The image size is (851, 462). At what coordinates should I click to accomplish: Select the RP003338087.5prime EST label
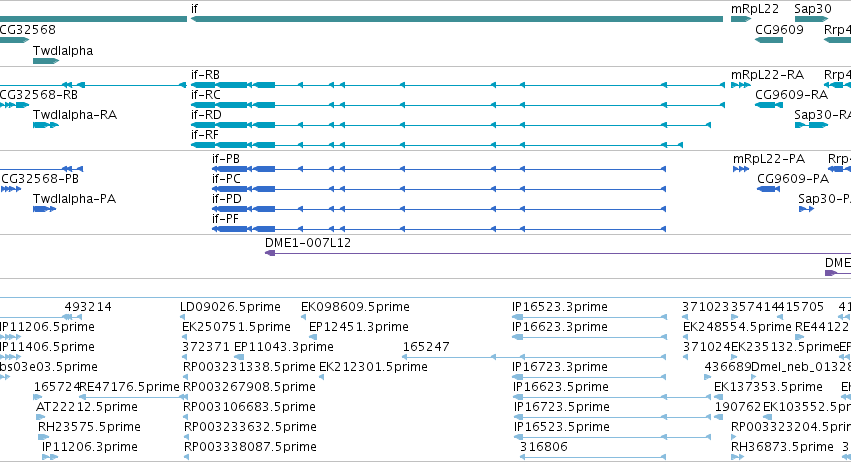coord(250,447)
